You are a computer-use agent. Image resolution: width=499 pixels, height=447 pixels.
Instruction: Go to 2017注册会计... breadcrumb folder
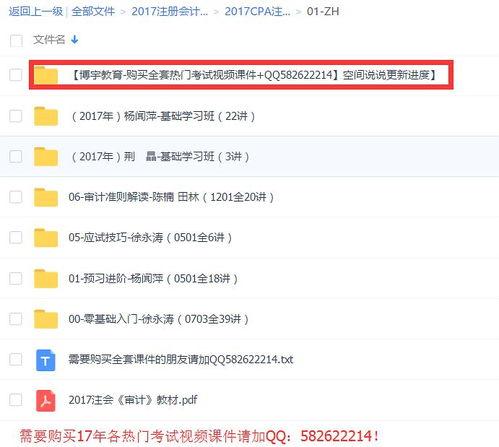pos(170,11)
